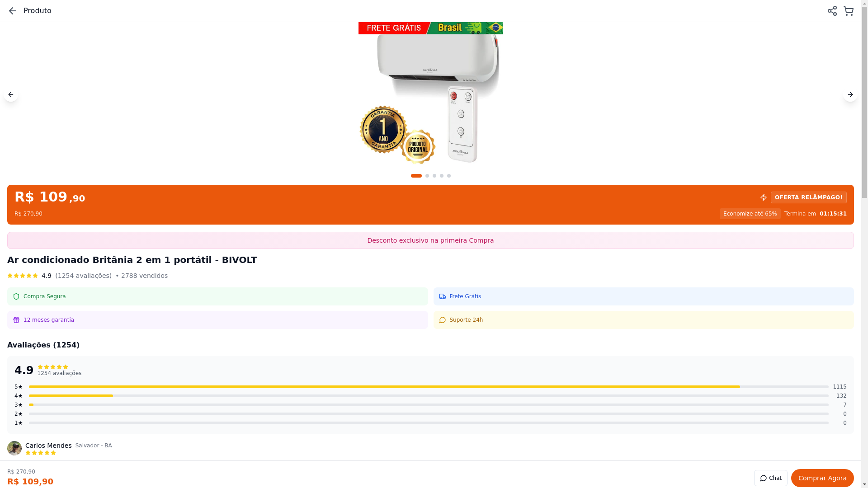Click the stars above 1254 avaliações summary
This screenshot has height=488, width=868.
[53, 367]
